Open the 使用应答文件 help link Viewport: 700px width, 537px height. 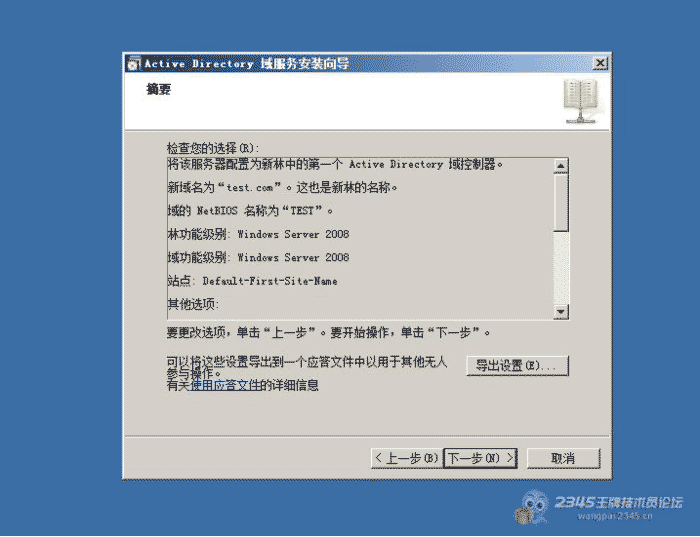coord(225,385)
